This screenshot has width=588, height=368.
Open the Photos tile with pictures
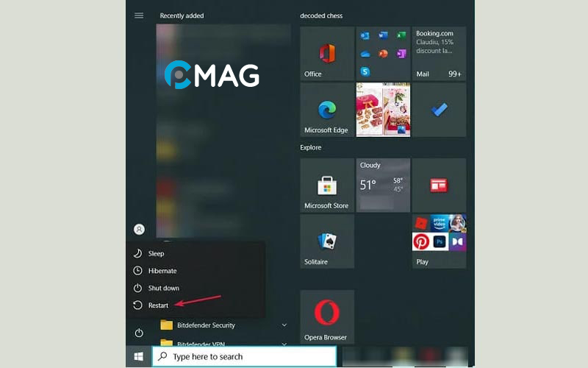[x=383, y=110]
